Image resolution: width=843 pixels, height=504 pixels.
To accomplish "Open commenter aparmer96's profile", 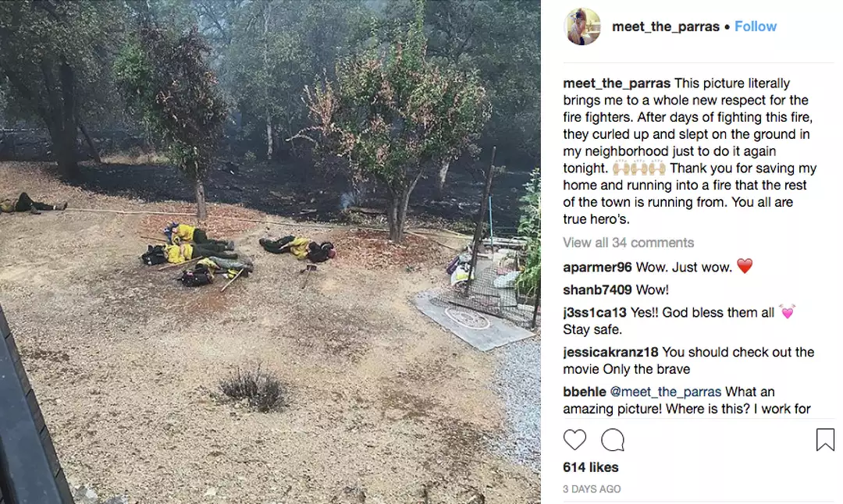I will 597,267.
